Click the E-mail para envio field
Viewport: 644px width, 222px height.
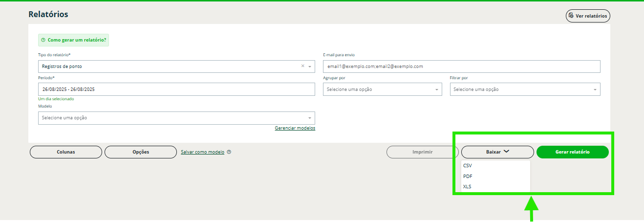[461, 66]
